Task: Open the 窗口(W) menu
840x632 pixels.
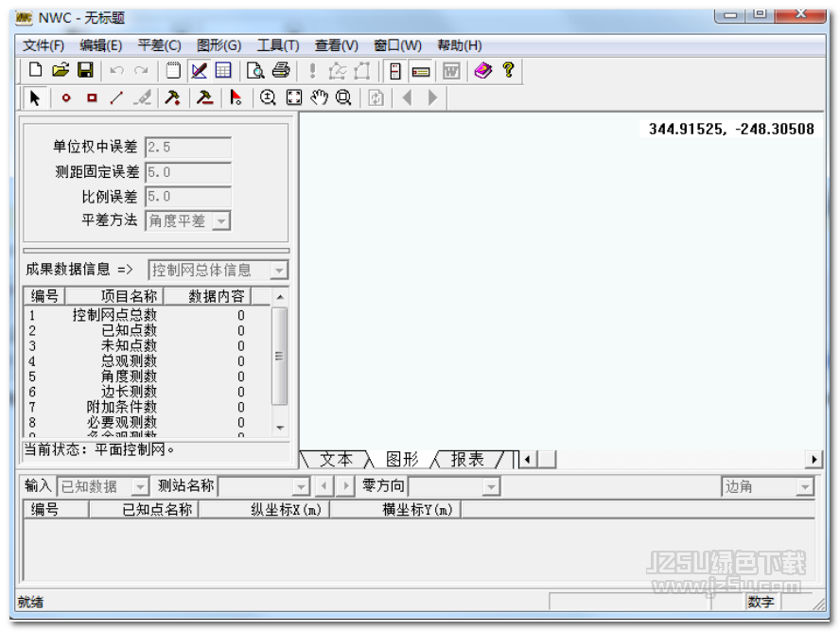Action: [397, 45]
